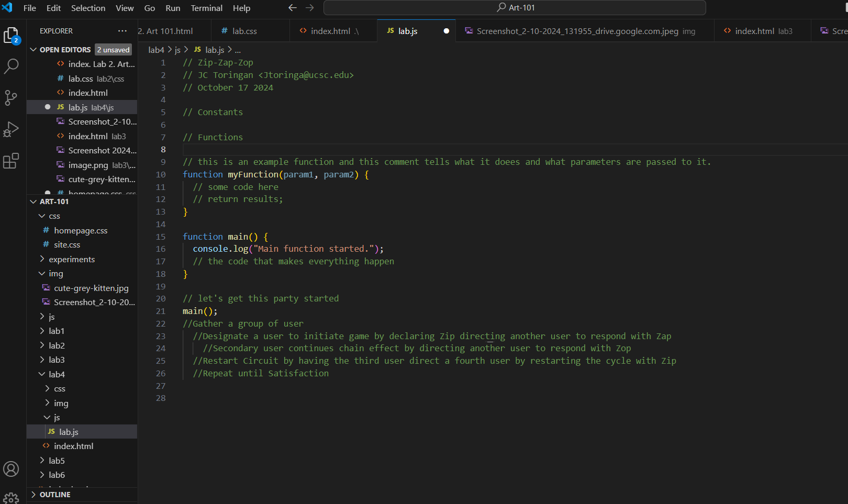Expand the lab5 folder
The width and height of the screenshot is (848, 504).
pyautogui.click(x=56, y=461)
